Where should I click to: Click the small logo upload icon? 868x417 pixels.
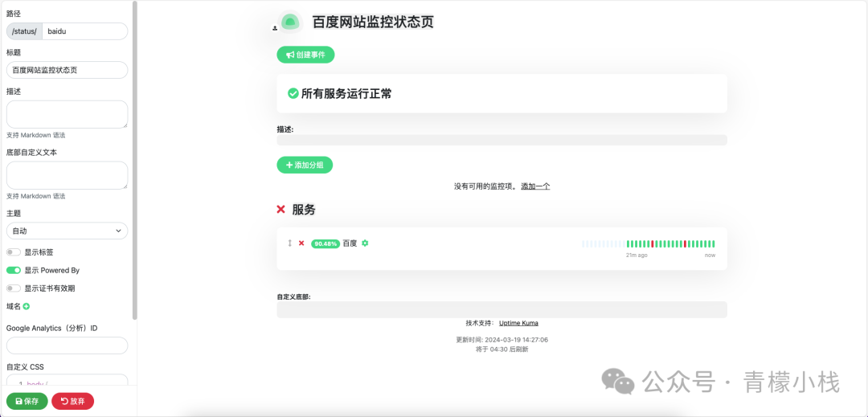[275, 27]
